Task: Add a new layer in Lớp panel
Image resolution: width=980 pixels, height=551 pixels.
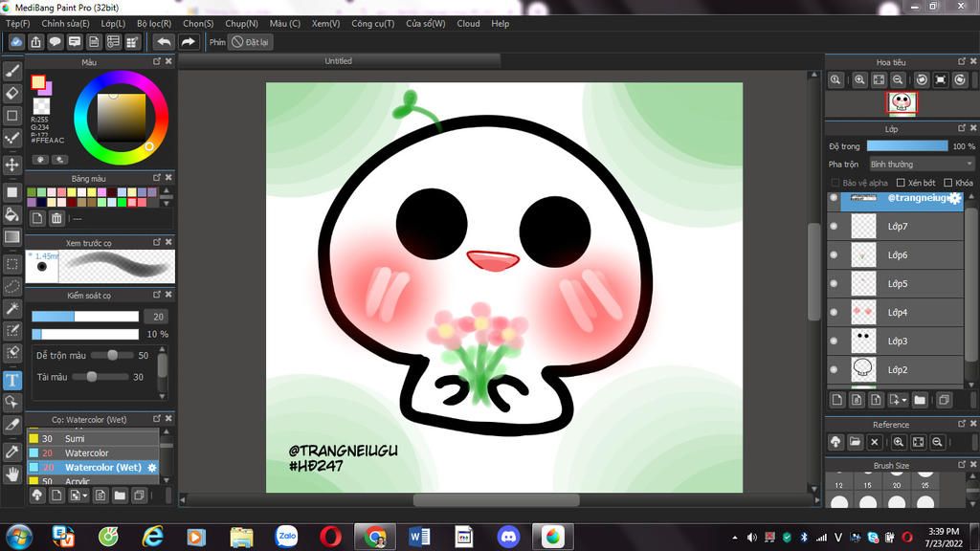Action: point(837,400)
